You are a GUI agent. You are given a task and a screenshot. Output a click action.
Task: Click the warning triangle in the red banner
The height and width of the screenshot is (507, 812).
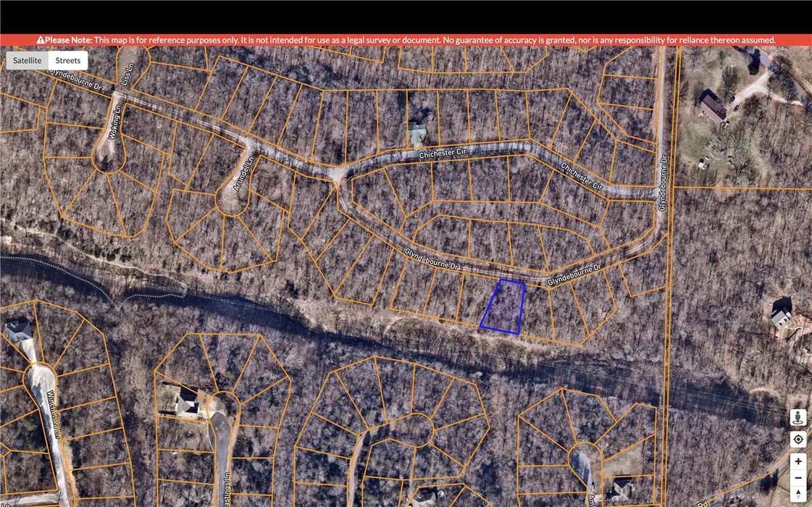pos(41,41)
